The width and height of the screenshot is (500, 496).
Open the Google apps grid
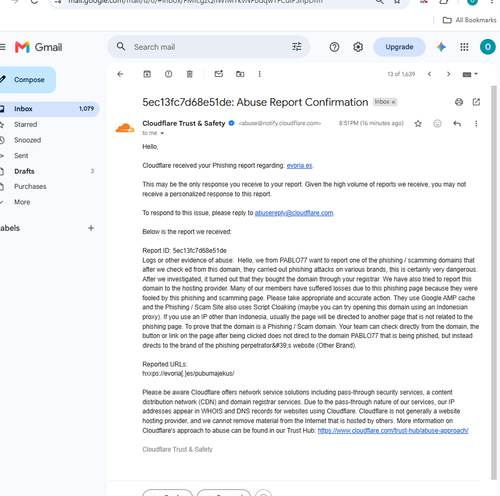tap(464, 47)
